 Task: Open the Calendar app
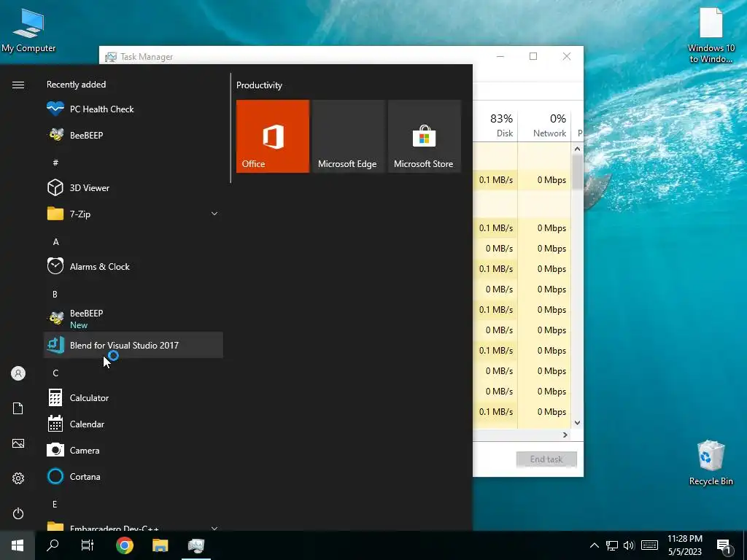[133, 424]
